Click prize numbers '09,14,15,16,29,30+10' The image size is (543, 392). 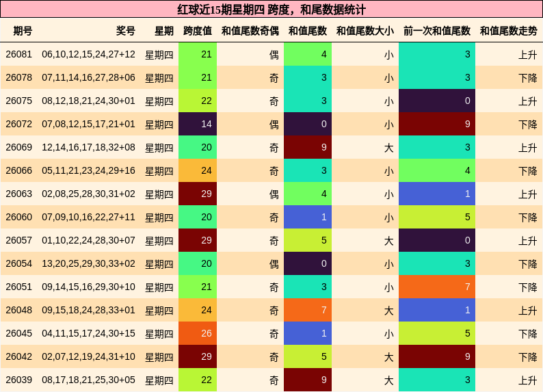(x=88, y=287)
